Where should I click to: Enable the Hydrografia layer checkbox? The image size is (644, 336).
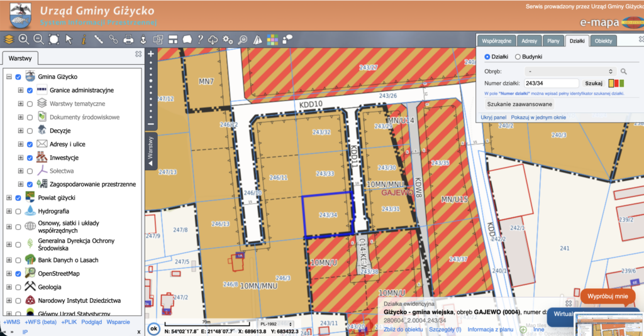coord(18,211)
